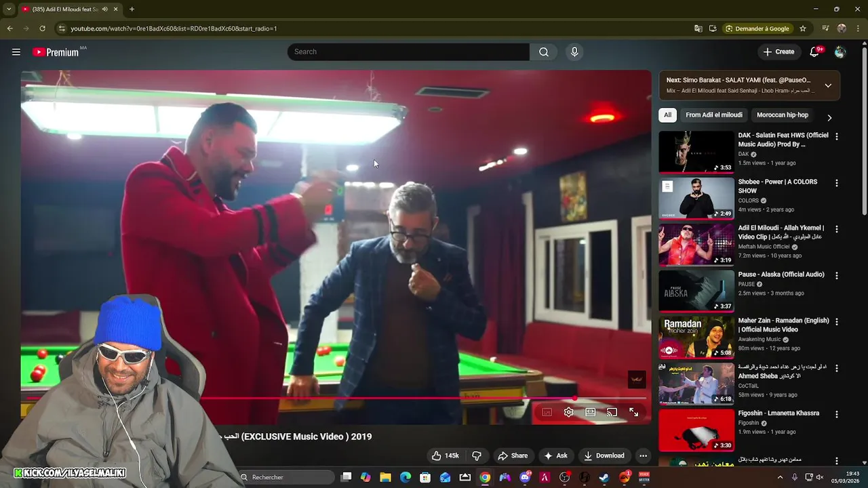868x488 pixels.
Task: Show hidden system tray icons
Action: [780, 477]
